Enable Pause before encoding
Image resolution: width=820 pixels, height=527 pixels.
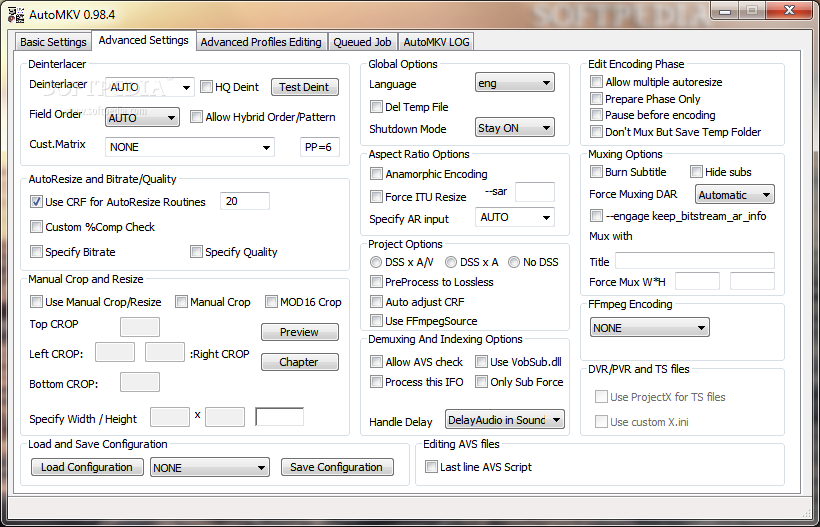596,114
